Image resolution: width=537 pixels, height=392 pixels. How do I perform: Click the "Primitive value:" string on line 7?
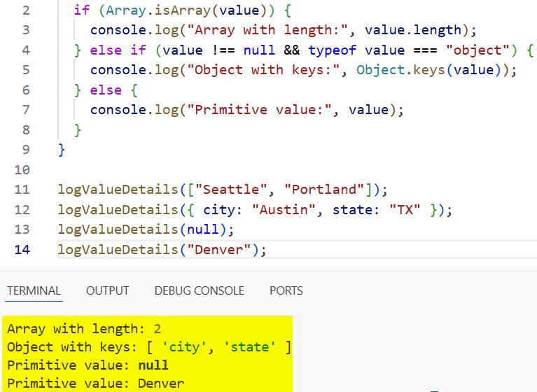point(259,110)
